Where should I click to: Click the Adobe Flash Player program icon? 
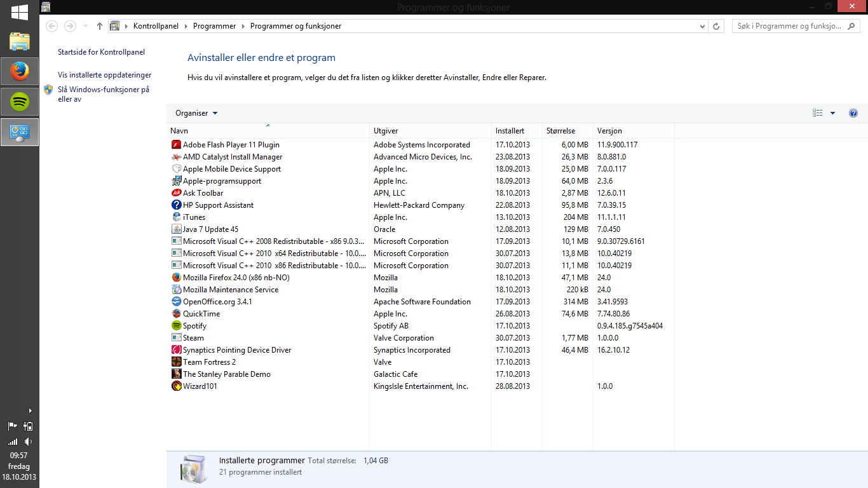177,145
